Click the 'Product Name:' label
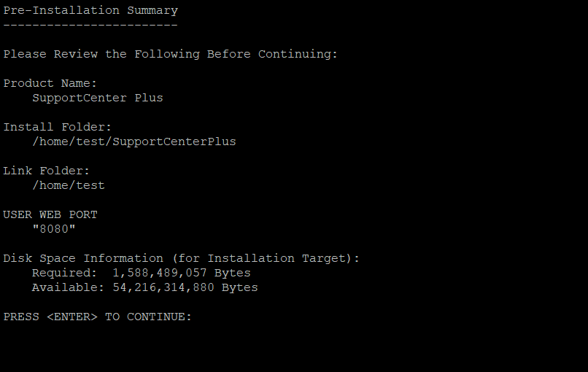 pos(50,83)
